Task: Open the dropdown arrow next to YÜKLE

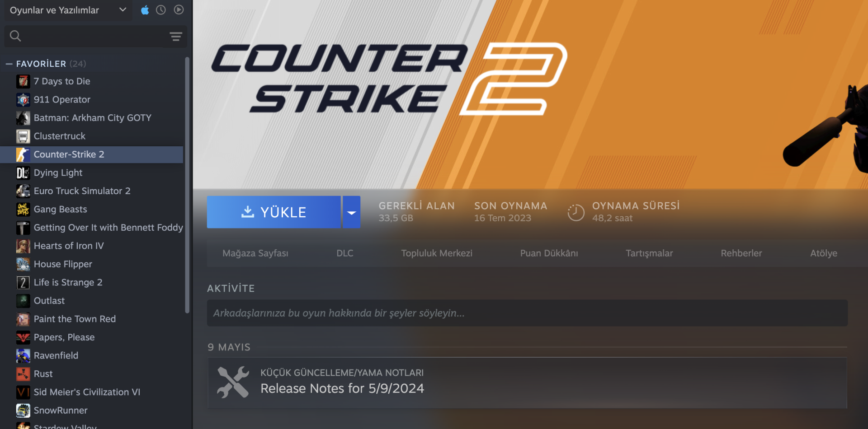Action: [x=351, y=212]
